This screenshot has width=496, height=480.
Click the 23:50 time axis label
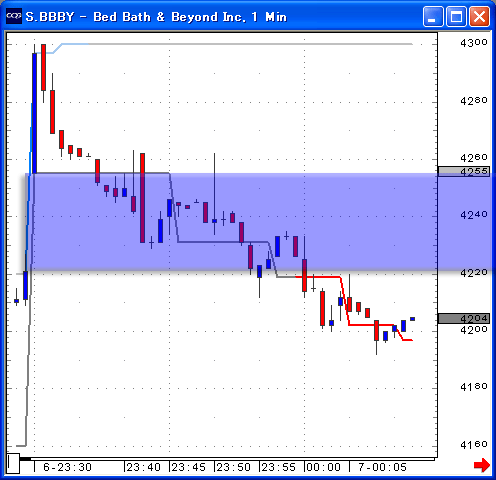[234, 467]
